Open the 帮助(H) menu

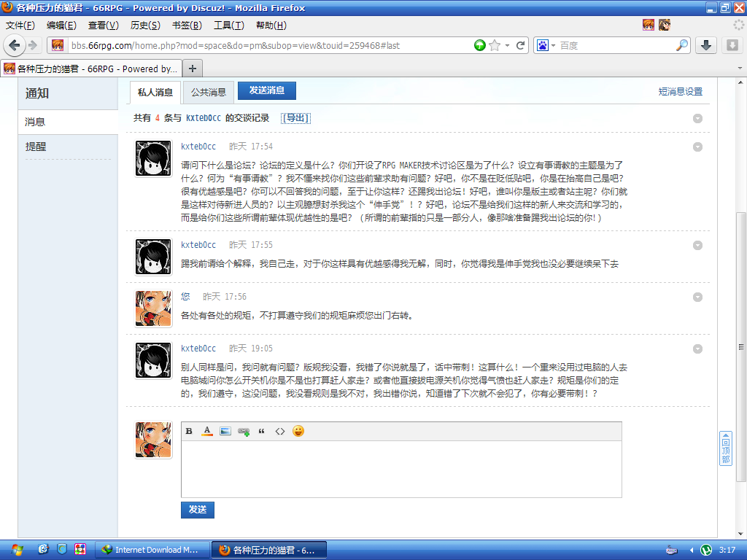(271, 26)
